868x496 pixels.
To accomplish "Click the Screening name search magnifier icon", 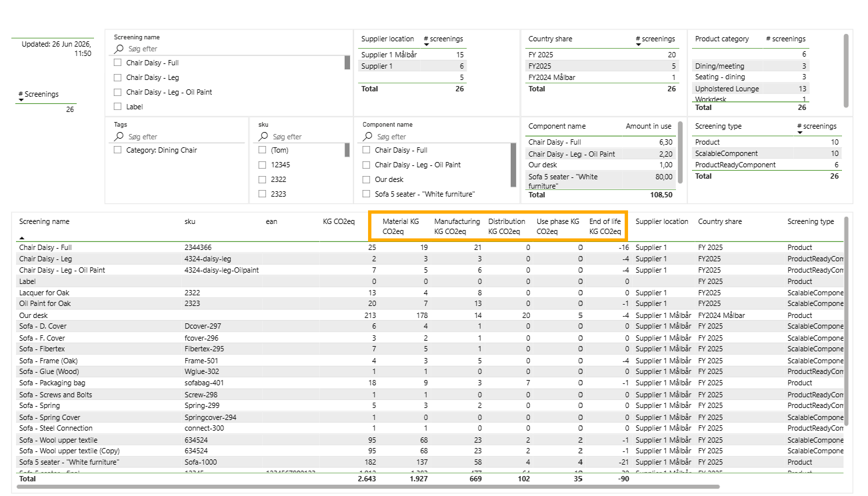I will pos(119,49).
